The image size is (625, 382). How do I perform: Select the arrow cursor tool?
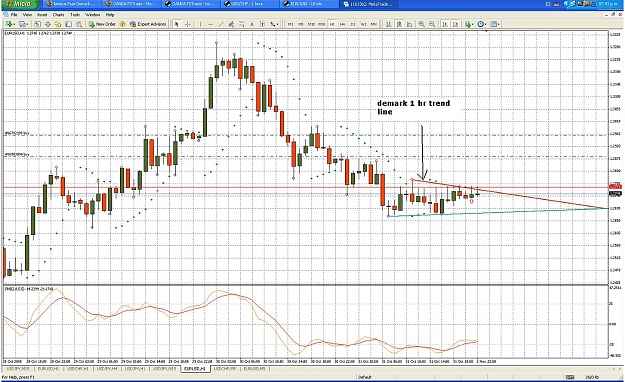177,24
